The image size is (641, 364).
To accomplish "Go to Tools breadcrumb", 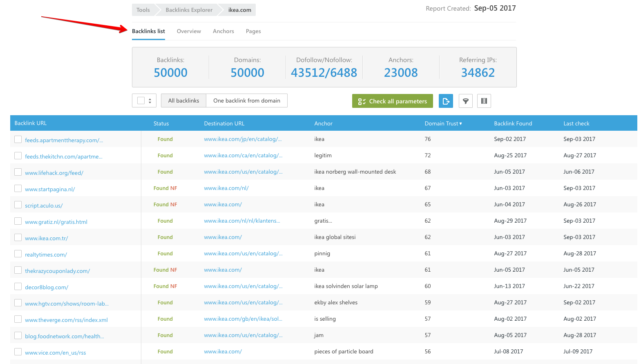I will tap(143, 10).
